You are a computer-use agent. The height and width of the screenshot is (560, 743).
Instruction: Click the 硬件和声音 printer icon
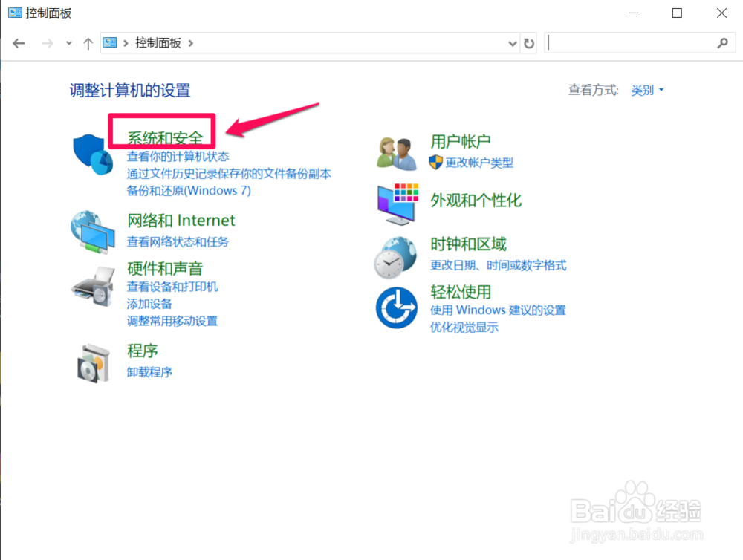point(94,286)
